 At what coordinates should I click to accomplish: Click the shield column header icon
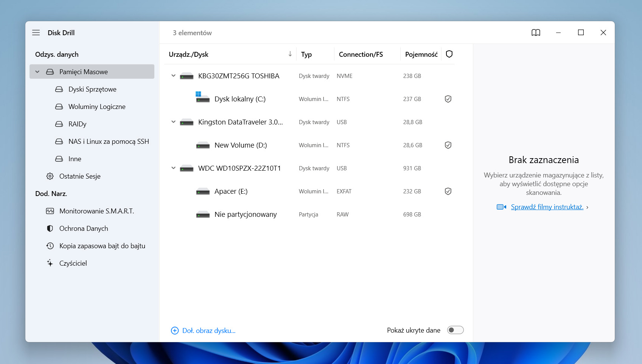tap(449, 54)
